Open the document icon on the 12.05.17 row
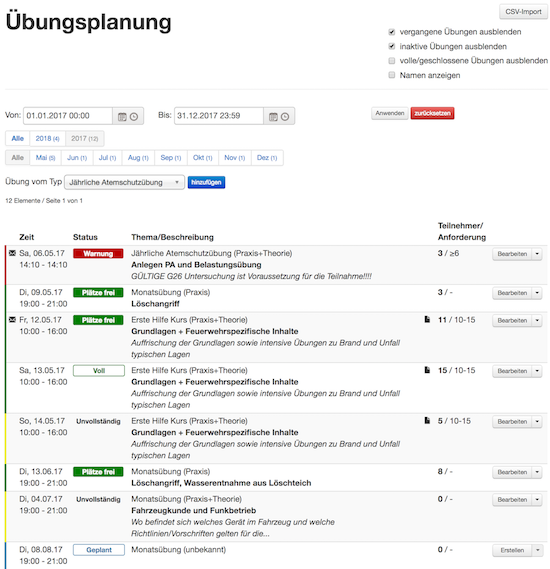 (x=427, y=319)
